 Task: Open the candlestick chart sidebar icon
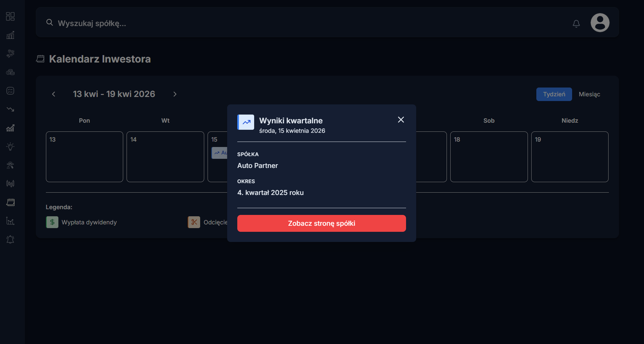[x=10, y=184]
